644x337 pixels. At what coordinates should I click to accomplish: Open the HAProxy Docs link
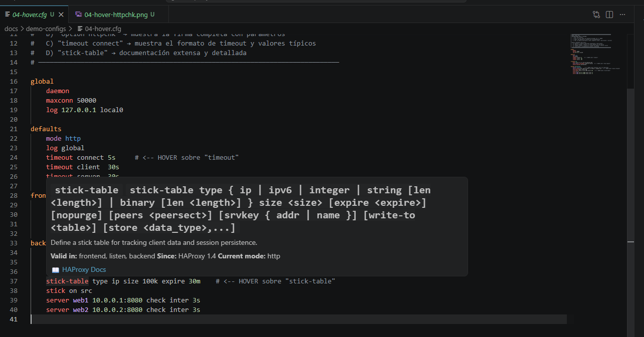coord(84,269)
